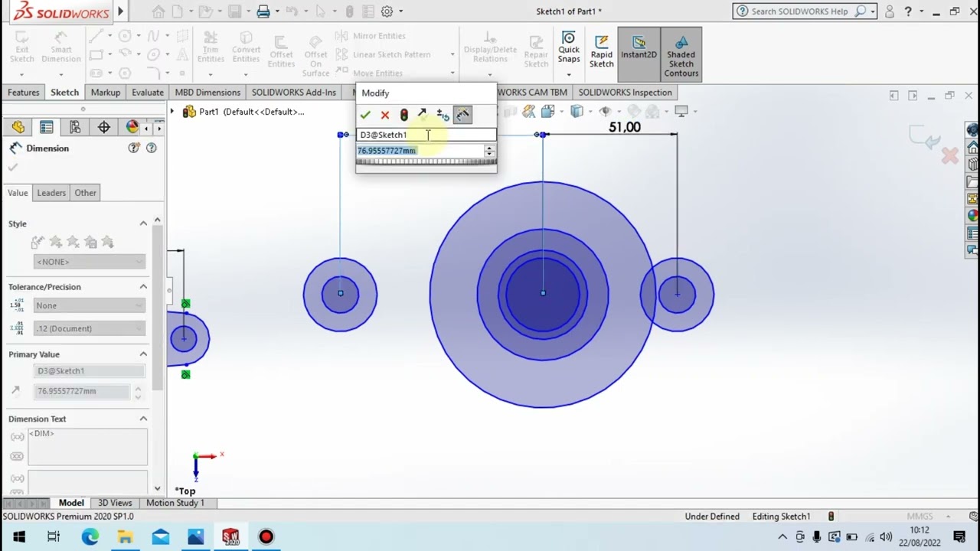Click the increment reset icon in Modify
Viewport: 980px width, 551px height.
(x=443, y=115)
